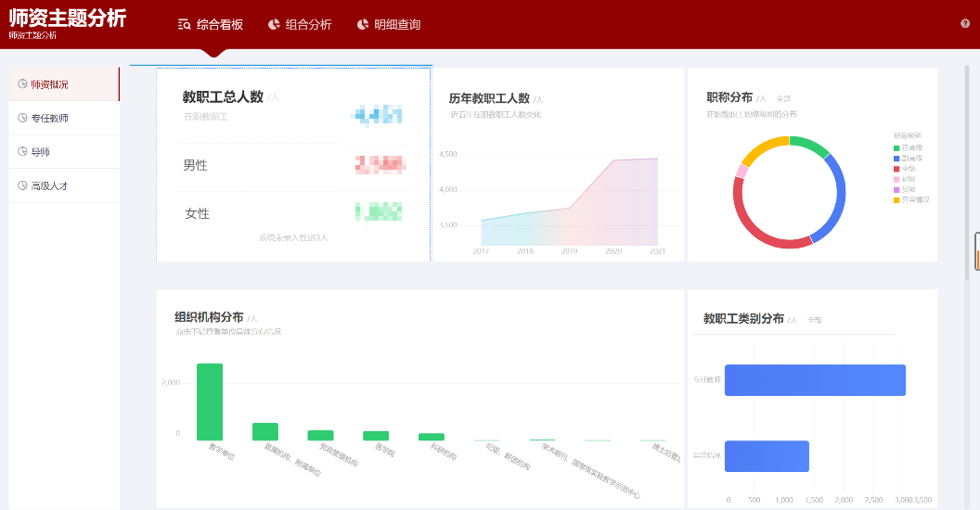
Task: Select 专任教师 in the sidebar
Action: (64, 118)
